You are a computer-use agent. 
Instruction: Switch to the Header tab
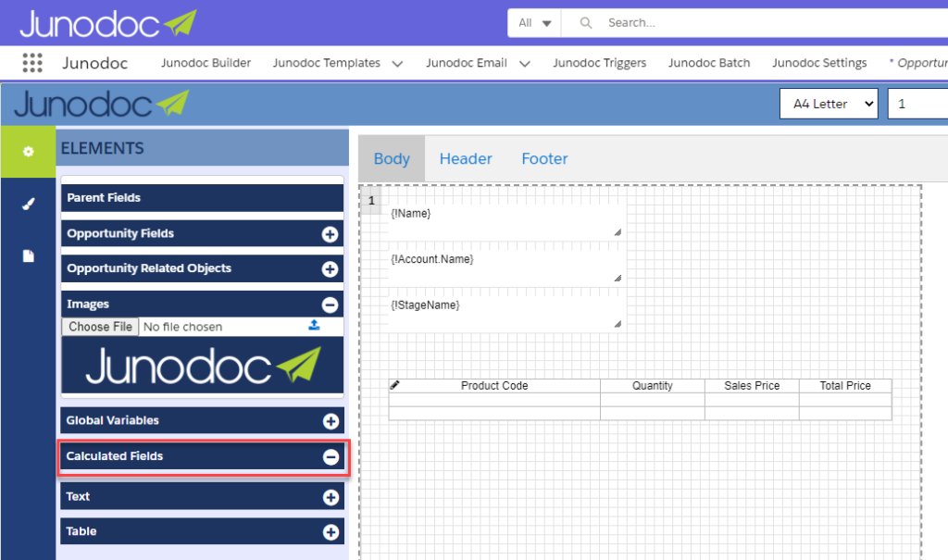[466, 158]
